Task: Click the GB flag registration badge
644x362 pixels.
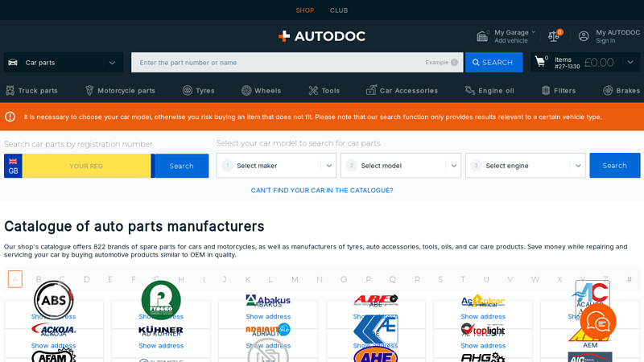Action: tap(13, 166)
